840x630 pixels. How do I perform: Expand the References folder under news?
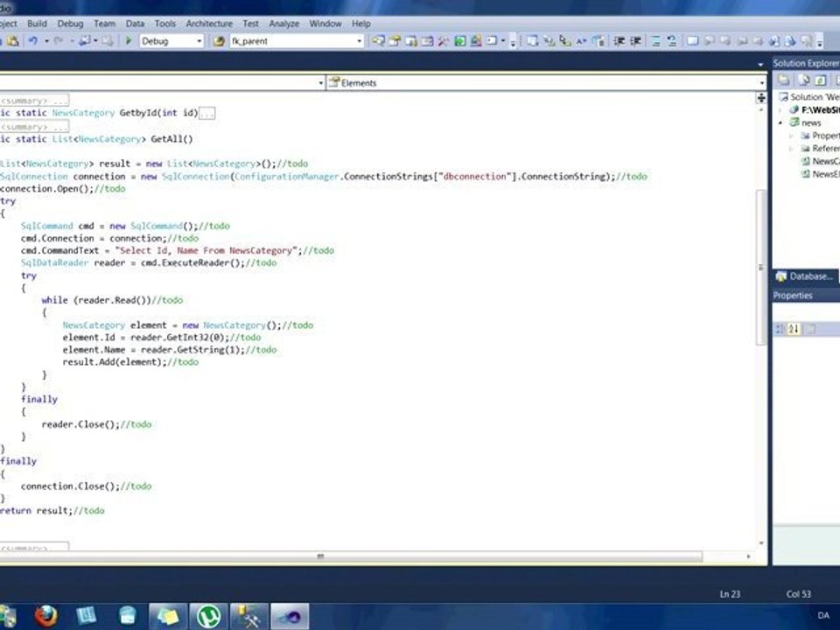(x=791, y=149)
